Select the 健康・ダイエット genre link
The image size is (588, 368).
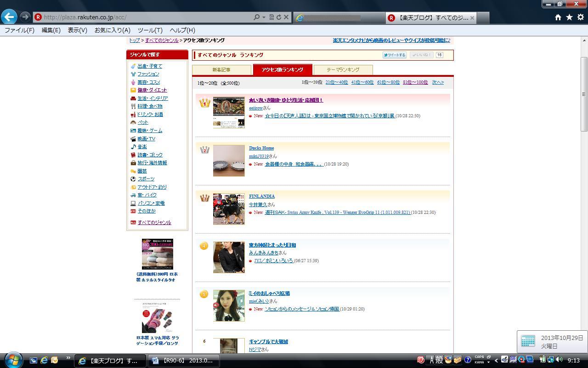[152, 90]
